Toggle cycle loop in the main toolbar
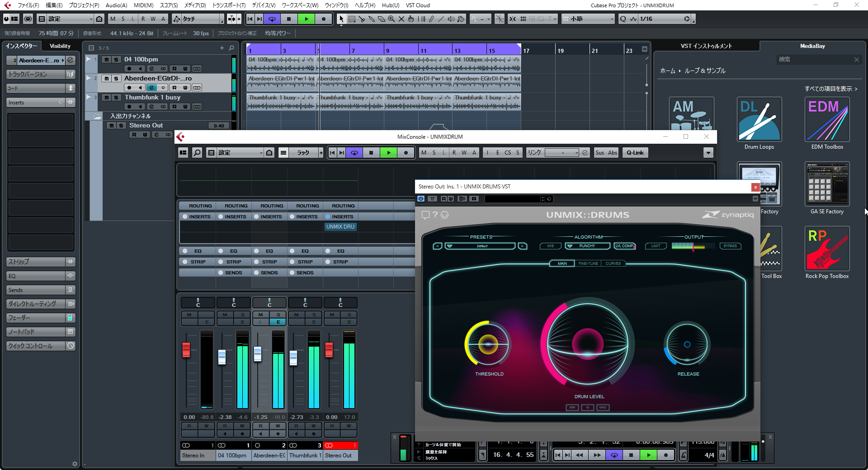 (272, 19)
